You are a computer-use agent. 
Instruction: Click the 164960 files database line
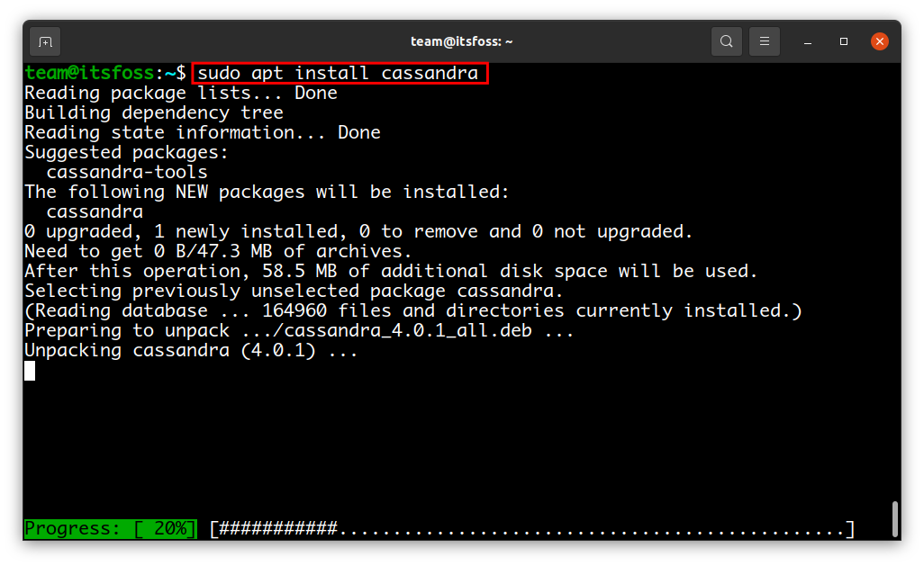tap(413, 311)
